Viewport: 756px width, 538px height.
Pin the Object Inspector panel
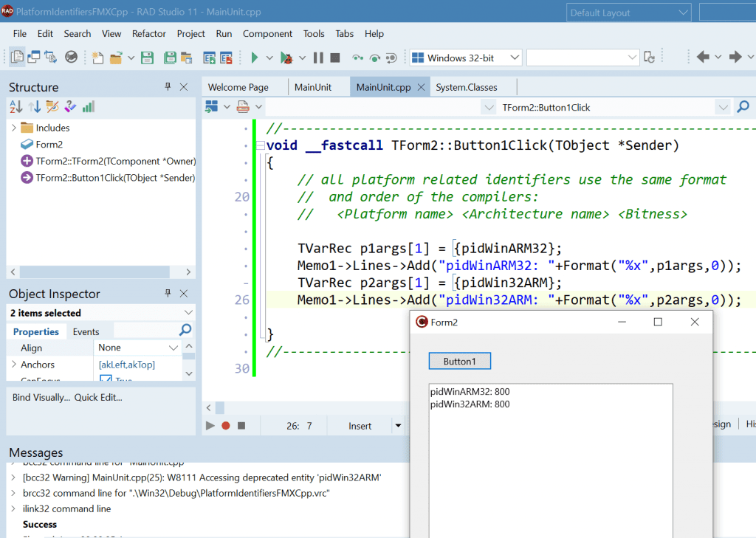point(168,293)
